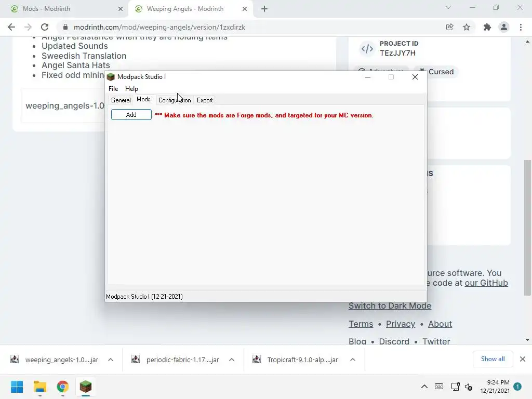
Task: Select the Mods tab
Action: [x=143, y=99]
